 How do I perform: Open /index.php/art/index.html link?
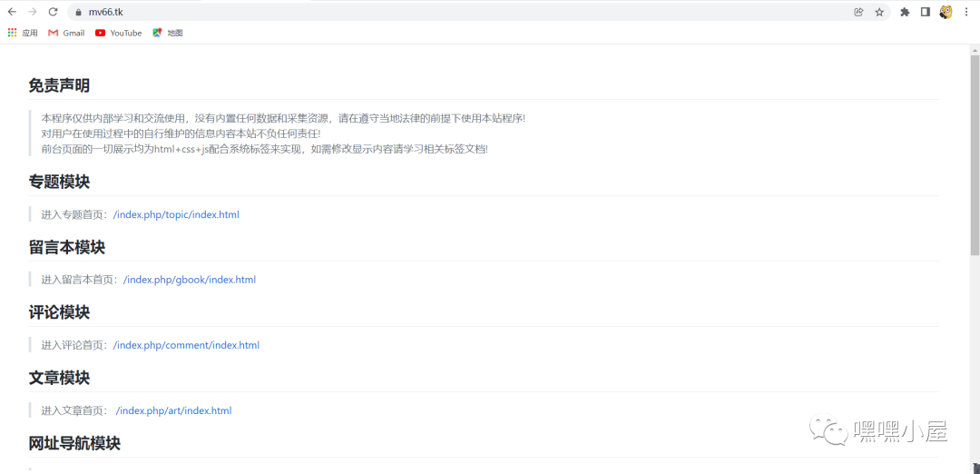173,410
